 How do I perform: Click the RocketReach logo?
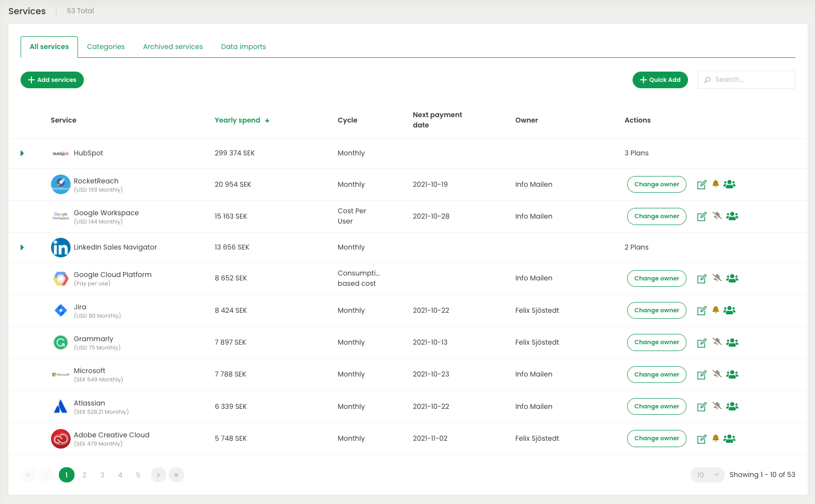click(x=61, y=184)
